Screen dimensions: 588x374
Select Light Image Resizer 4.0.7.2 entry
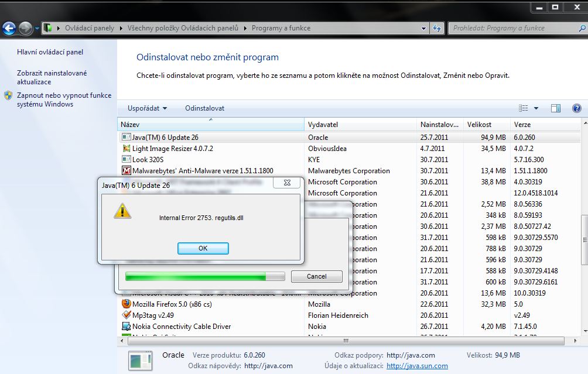173,149
